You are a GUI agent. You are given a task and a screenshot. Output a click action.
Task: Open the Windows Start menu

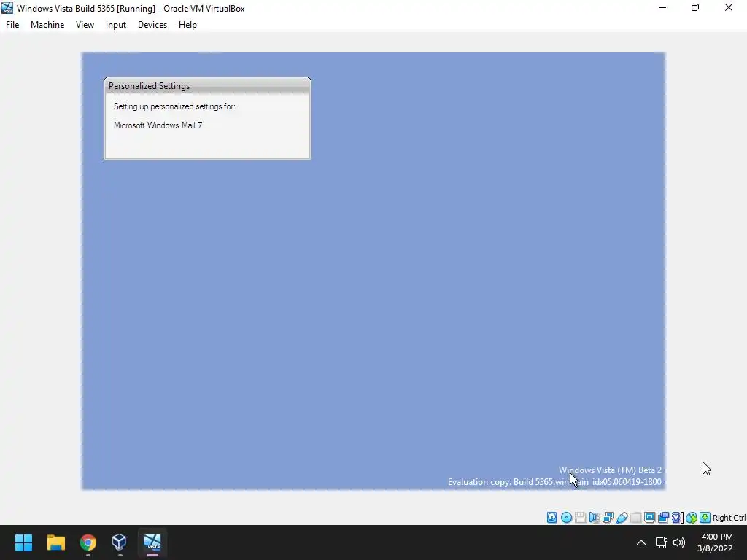[x=23, y=542]
